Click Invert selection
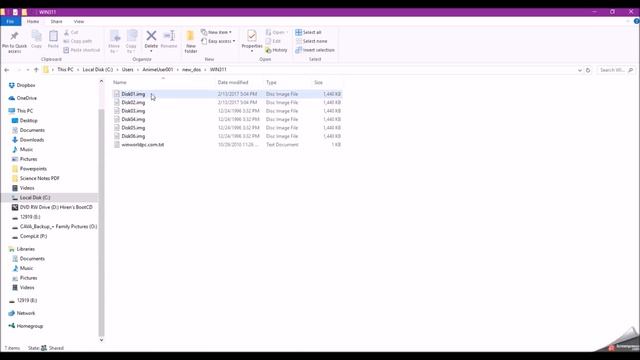This screenshot has width=640, height=360. click(315, 50)
